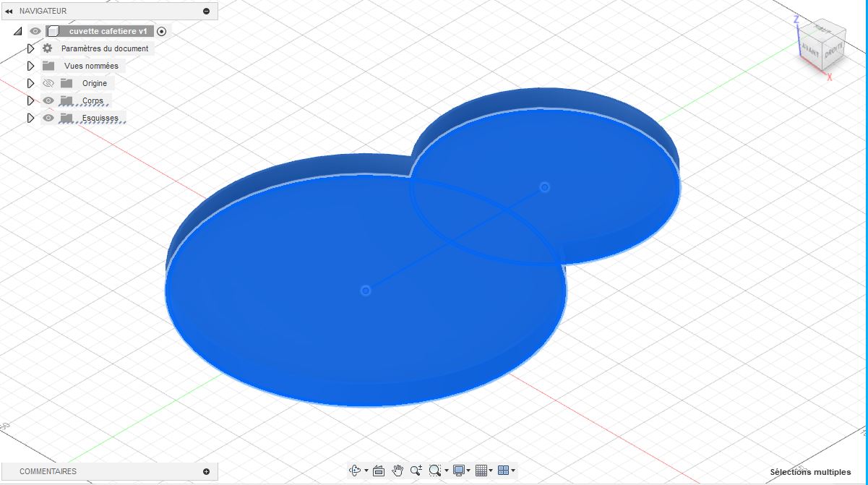This screenshot has height=485, width=868.
Task: Open the Display Settings monitor icon
Action: pos(459,471)
